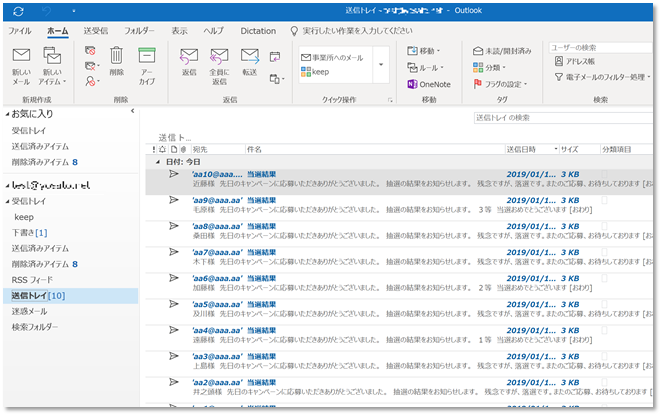This screenshot has width=662, height=416.
Task: Collapse the 日付: 今日 group
Action: (158, 162)
